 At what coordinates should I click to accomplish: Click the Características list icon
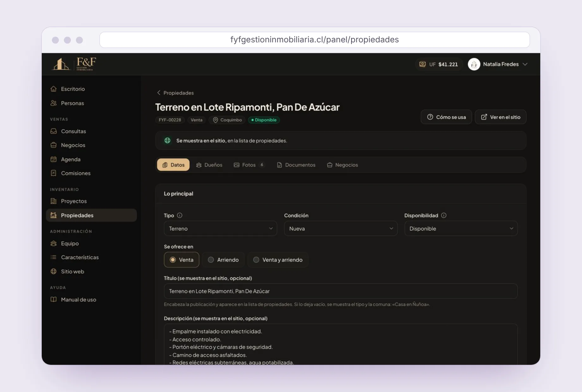[53, 257]
